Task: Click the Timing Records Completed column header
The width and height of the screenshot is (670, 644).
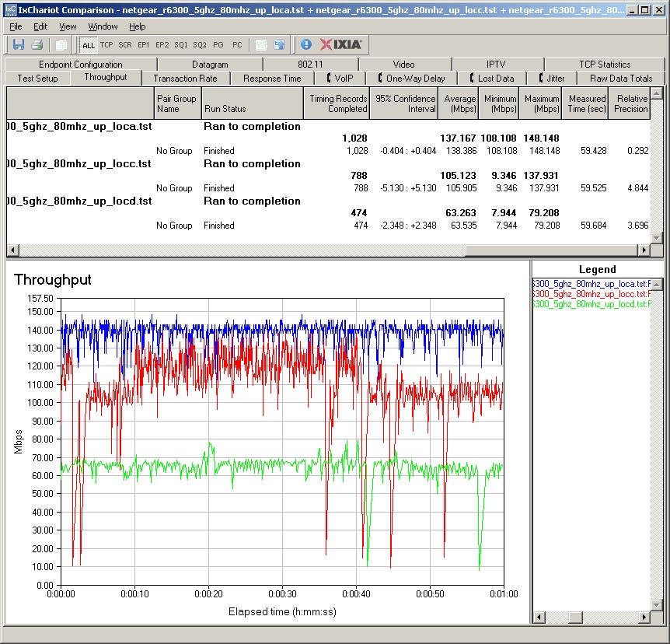Action: [337, 103]
